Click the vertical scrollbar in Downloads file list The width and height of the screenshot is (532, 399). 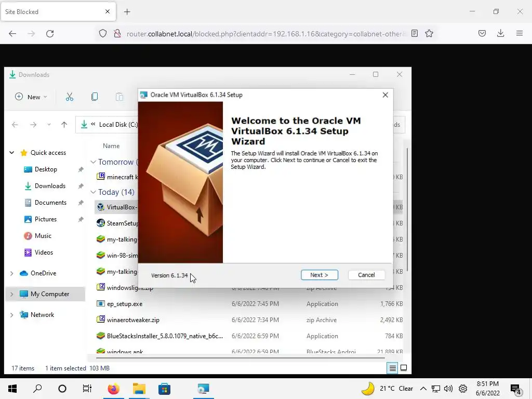407,209
